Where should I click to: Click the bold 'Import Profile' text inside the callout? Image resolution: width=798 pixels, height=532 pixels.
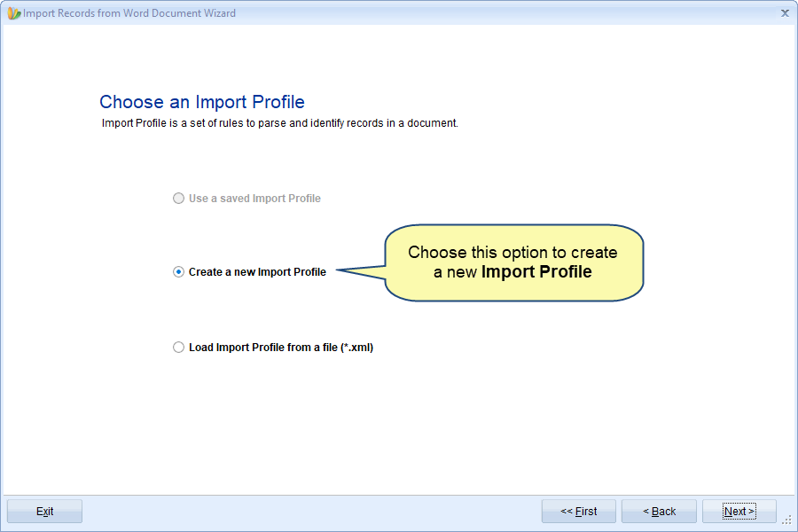tap(536, 272)
